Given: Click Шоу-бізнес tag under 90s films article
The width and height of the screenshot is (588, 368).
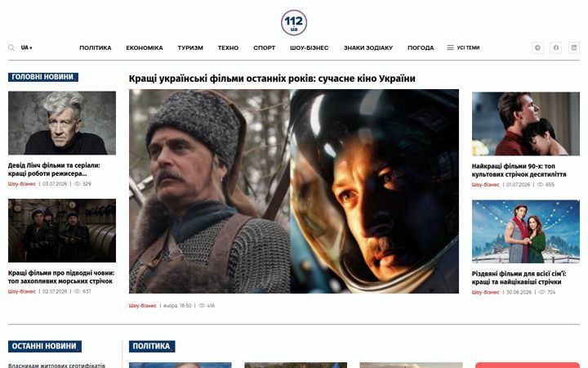Looking at the screenshot, I should point(486,185).
